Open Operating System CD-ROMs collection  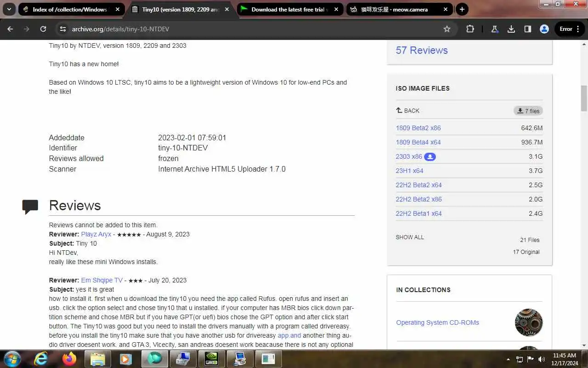pyautogui.click(x=437, y=322)
